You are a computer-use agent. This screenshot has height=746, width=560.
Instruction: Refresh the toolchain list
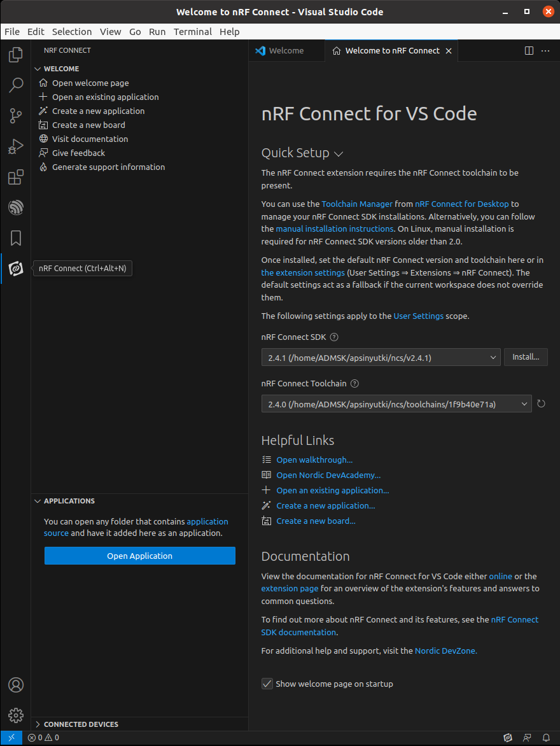coord(541,404)
